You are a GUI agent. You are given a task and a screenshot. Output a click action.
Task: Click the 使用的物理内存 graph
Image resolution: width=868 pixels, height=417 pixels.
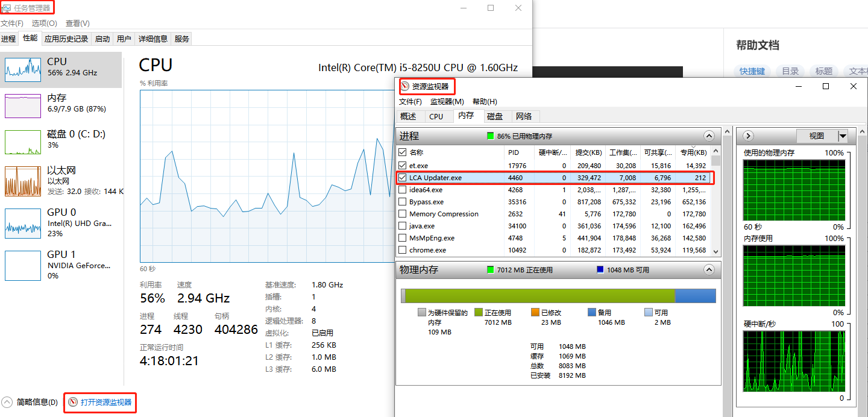tap(794, 190)
